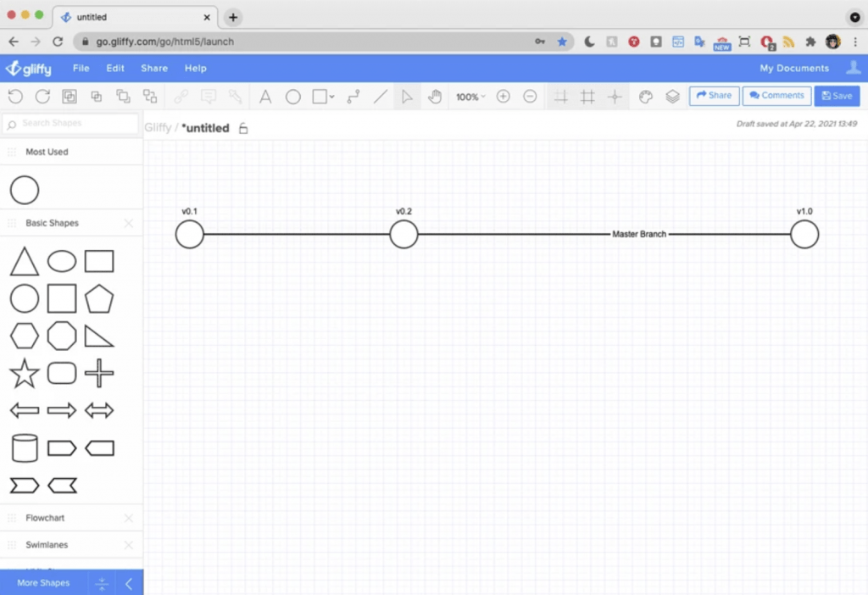Select the Rectangle drawing tool
The image size is (868, 595).
coord(320,97)
